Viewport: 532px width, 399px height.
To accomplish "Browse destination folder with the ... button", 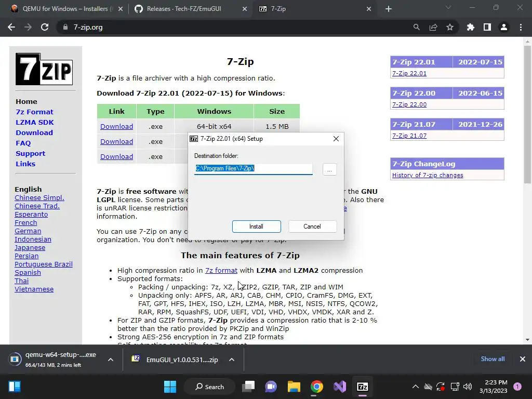I will [x=329, y=169].
